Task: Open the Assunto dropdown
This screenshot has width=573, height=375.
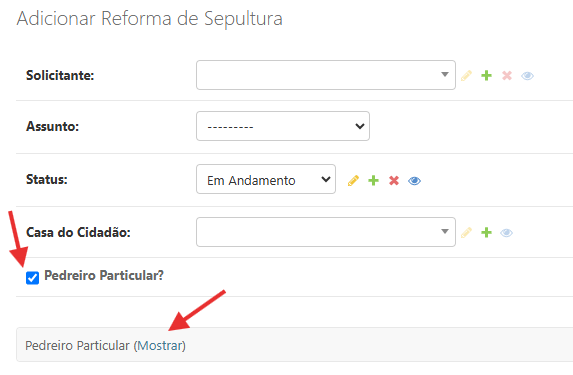Action: [x=283, y=126]
